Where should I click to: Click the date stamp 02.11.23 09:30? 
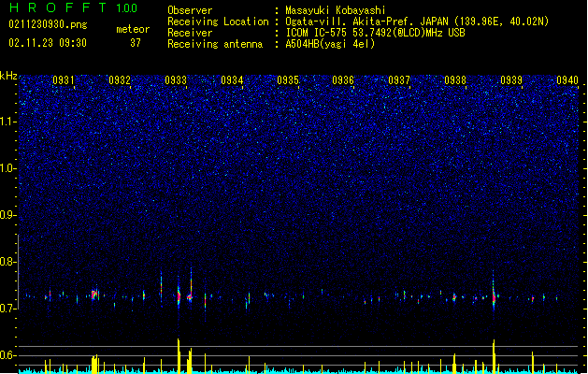[48, 43]
